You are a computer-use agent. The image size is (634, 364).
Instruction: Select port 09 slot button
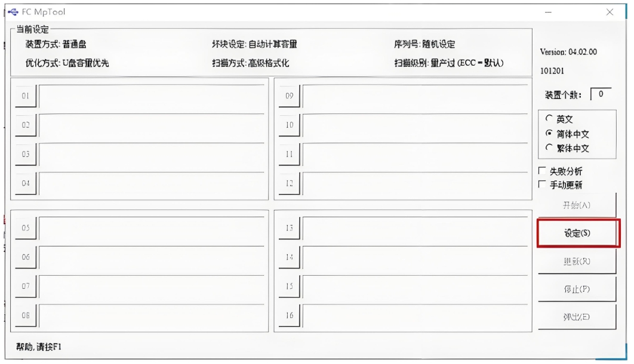[x=289, y=95]
